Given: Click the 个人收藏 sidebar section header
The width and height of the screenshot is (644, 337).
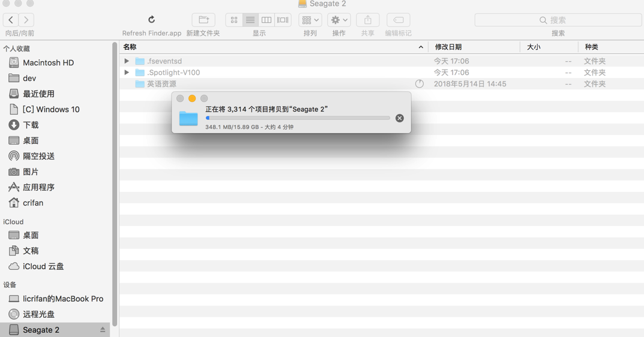Looking at the screenshot, I should tap(16, 49).
